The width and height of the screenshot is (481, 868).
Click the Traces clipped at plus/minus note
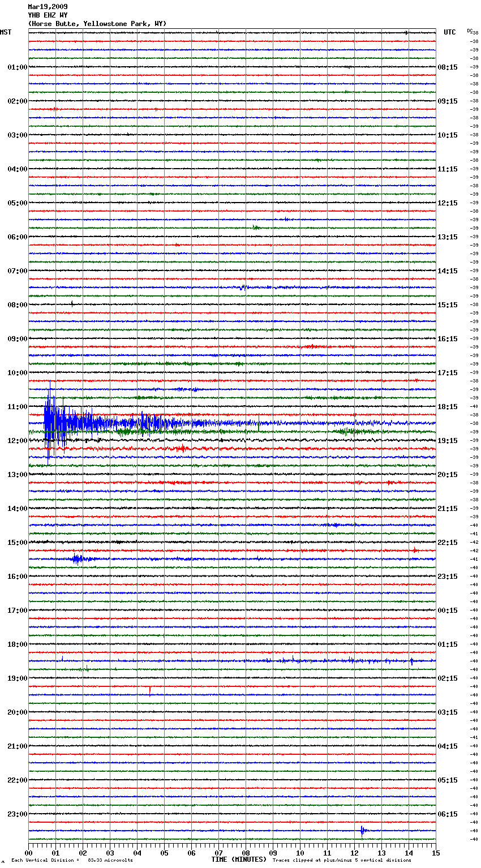[342, 860]
